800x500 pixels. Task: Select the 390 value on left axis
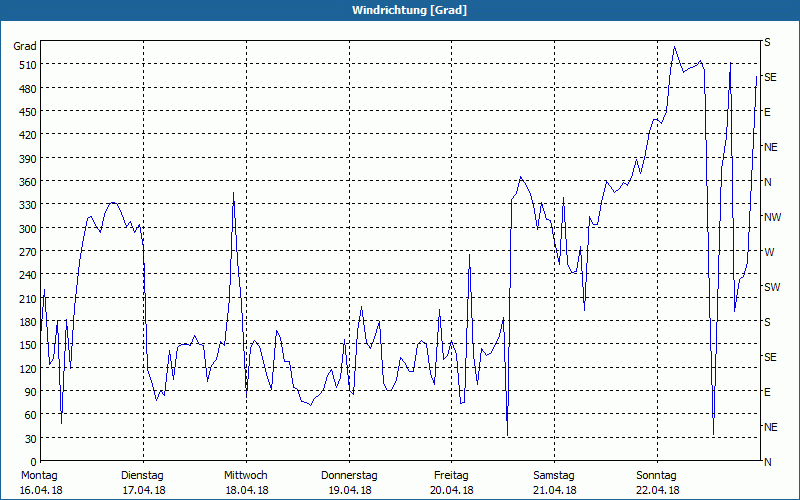tap(28, 159)
